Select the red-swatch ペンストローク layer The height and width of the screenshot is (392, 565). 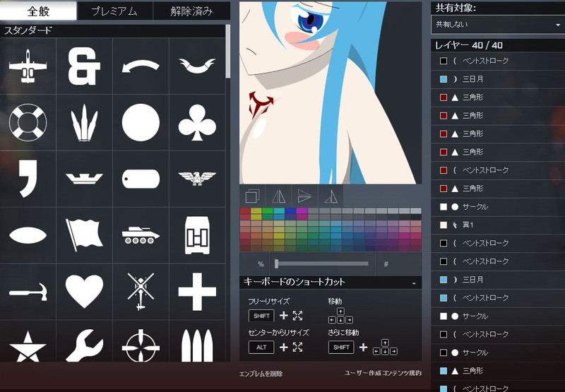coord(498,170)
